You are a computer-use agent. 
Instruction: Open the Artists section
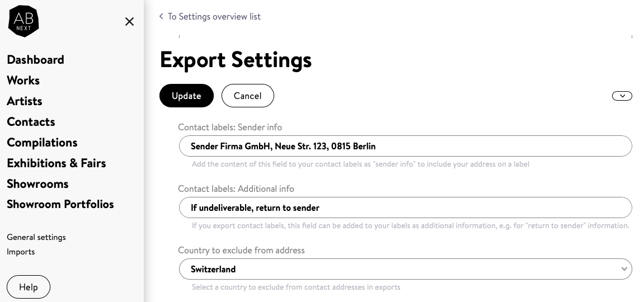click(25, 101)
